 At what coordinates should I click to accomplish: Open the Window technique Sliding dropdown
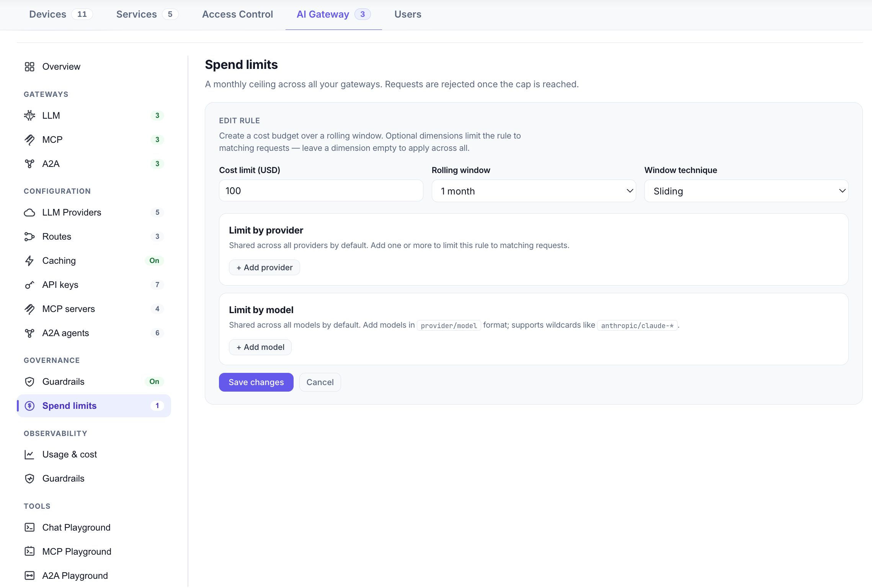746,191
